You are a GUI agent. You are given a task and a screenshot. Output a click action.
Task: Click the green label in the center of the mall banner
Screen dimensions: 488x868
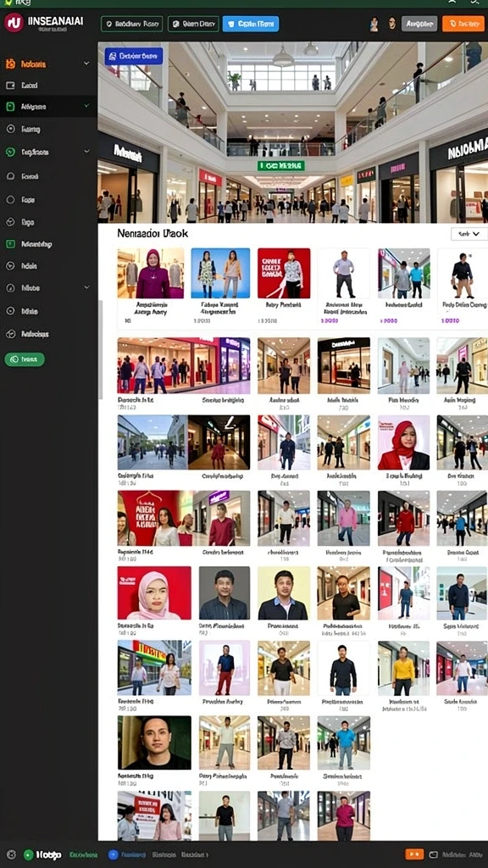pyautogui.click(x=281, y=165)
